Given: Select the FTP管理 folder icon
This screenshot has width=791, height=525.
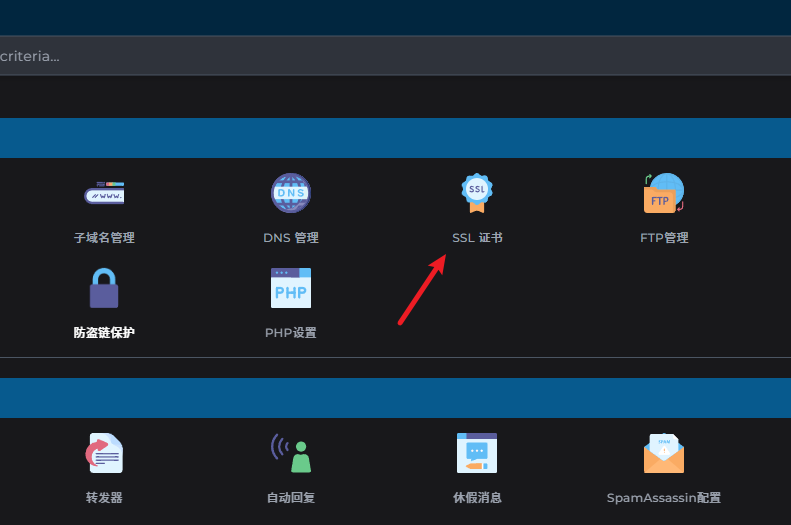Looking at the screenshot, I should pos(664,193).
